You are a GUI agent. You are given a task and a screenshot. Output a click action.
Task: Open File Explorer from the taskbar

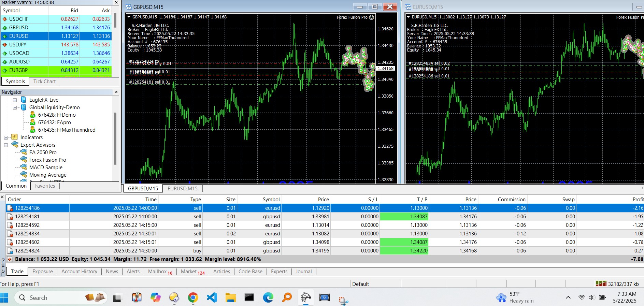(231, 298)
